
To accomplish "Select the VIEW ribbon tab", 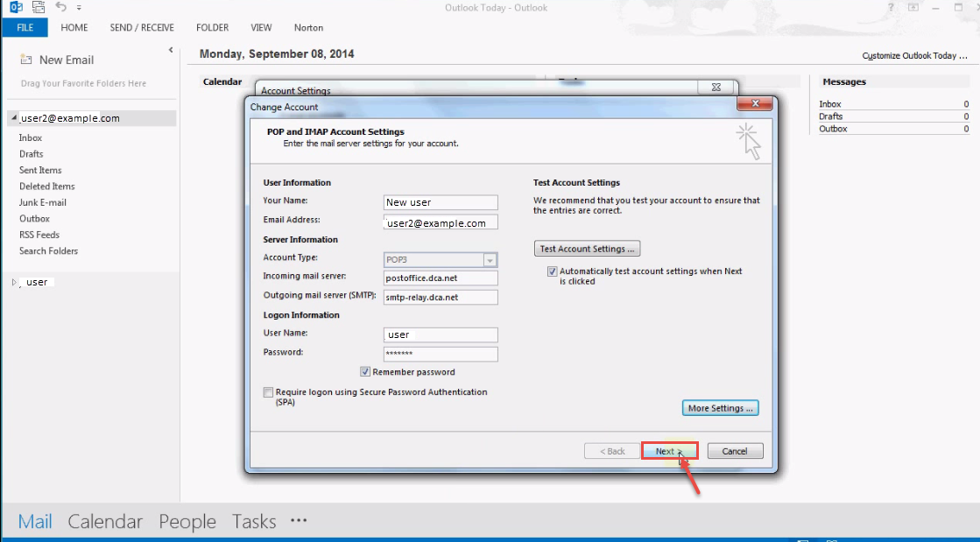I will click(x=261, y=27).
